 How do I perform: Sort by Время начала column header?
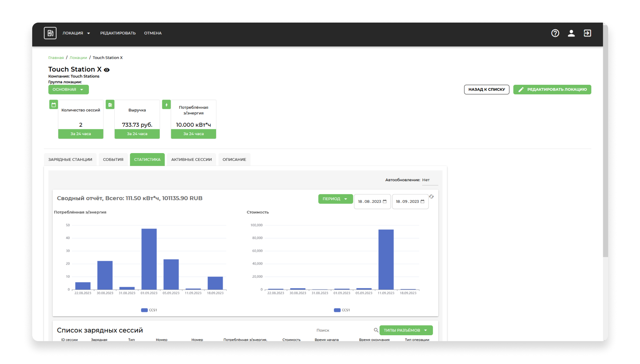[x=326, y=340]
